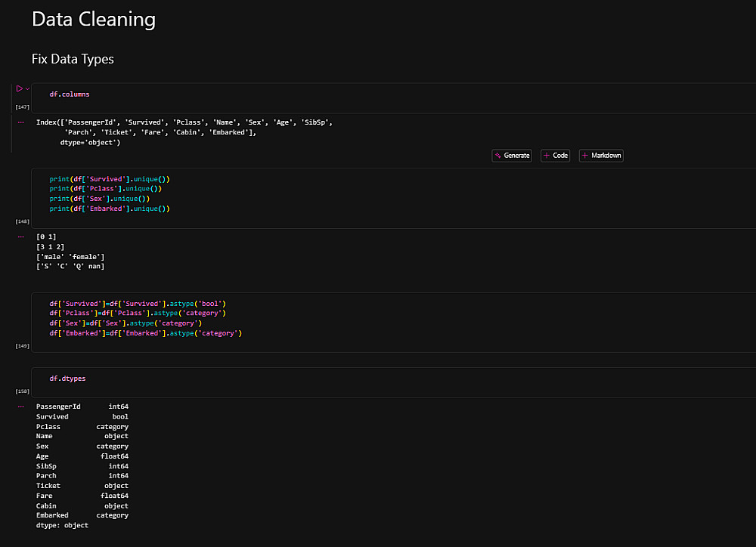Focus the cell printing unique values
756x547 pixels.
click(302, 194)
